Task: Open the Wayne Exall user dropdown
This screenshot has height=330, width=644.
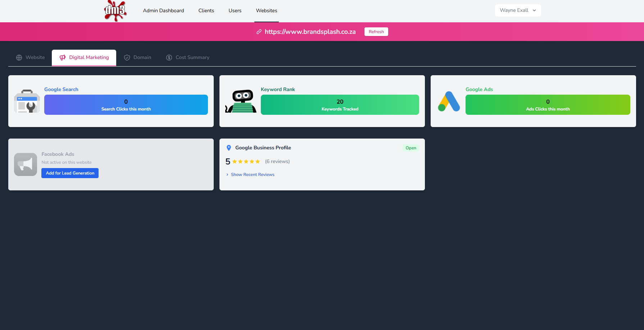Action: [x=518, y=10]
